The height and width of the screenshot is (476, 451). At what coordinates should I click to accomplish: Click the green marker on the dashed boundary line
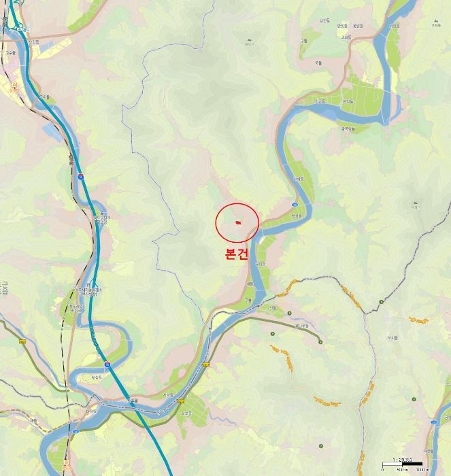381,301
